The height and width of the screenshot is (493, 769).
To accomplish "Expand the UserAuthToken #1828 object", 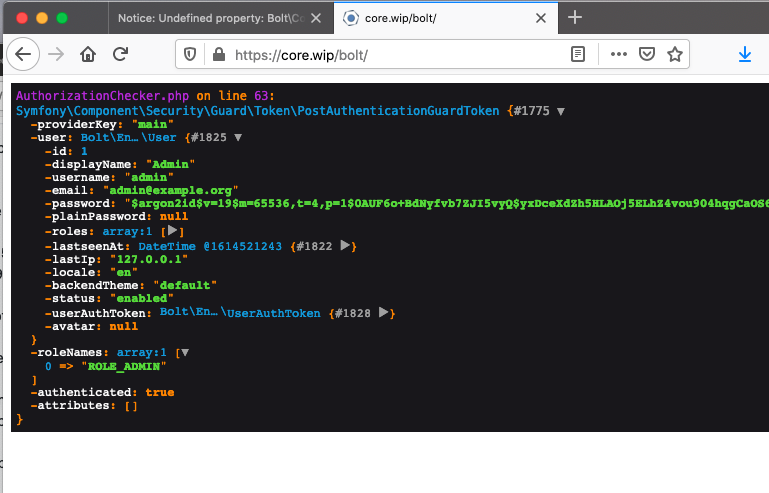I will click(384, 312).
